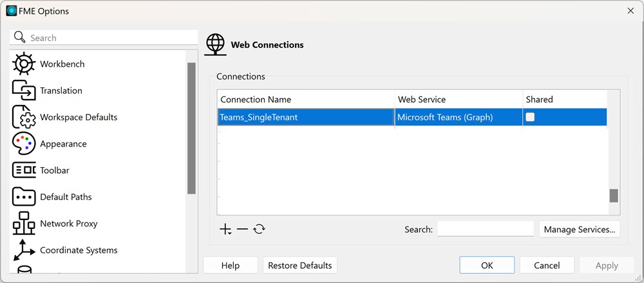Open the Workspace Defaults category
Screen dimensions: 644x283
(x=79, y=117)
